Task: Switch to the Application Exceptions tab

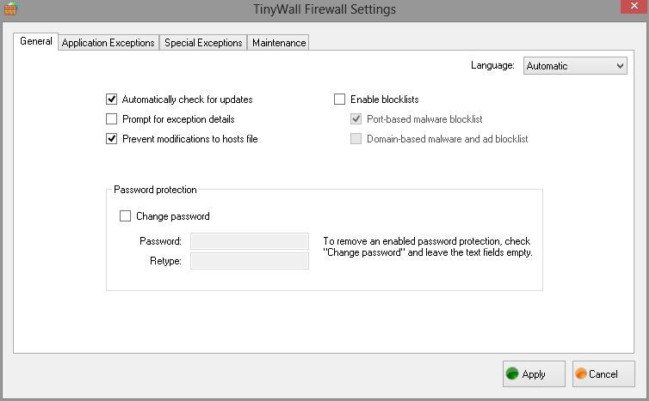Action: point(108,43)
